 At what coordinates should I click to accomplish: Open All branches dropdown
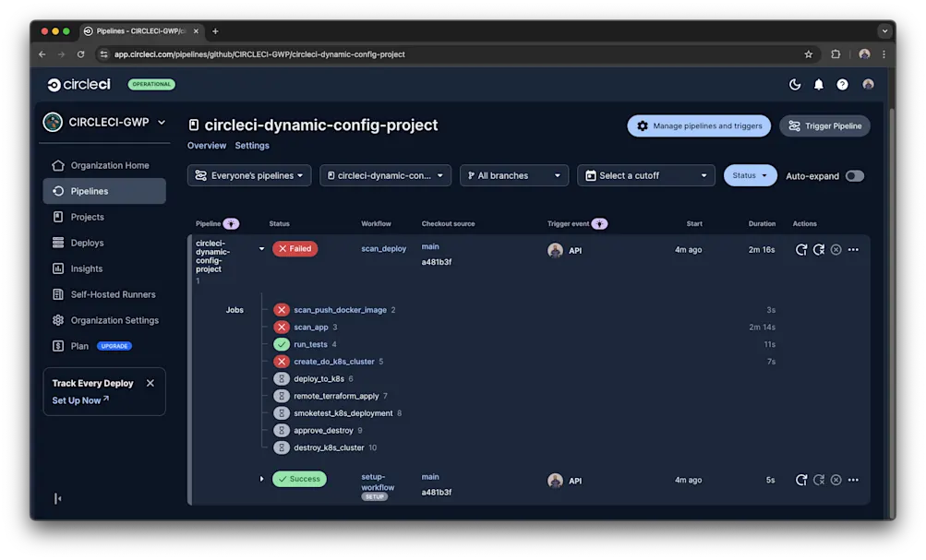(514, 175)
